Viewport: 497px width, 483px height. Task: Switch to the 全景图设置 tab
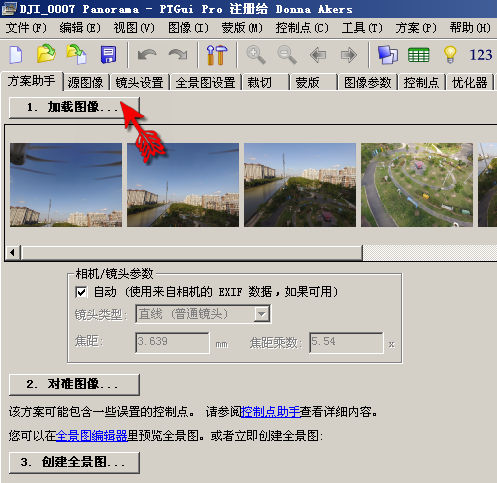(206, 83)
